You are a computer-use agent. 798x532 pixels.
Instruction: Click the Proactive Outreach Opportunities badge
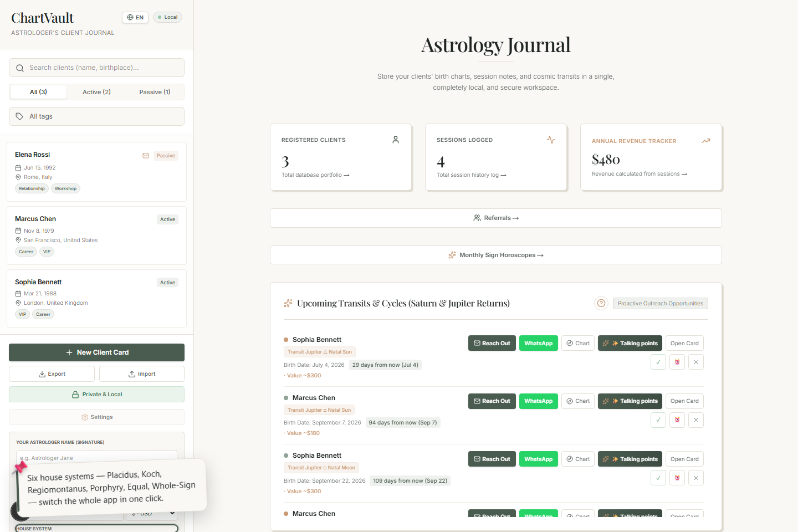coord(661,303)
